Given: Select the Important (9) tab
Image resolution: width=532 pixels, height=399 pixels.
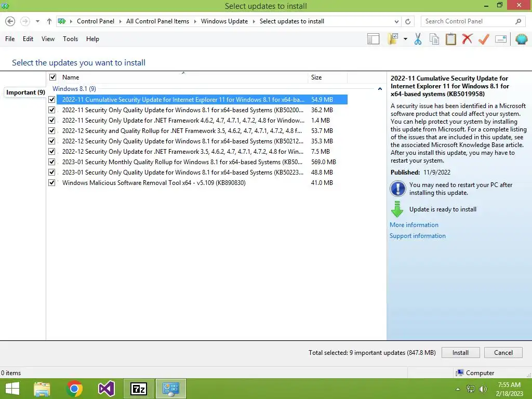Looking at the screenshot, I should 25,92.
